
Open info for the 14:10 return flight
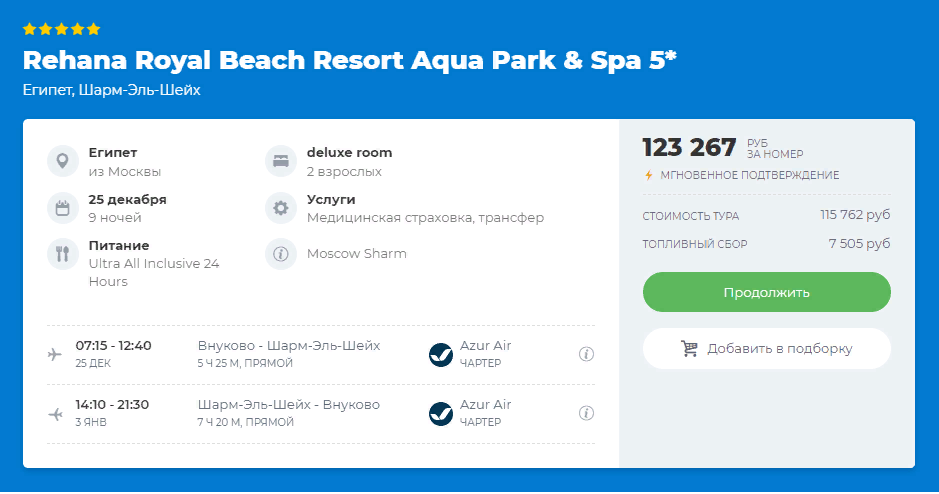tap(586, 413)
